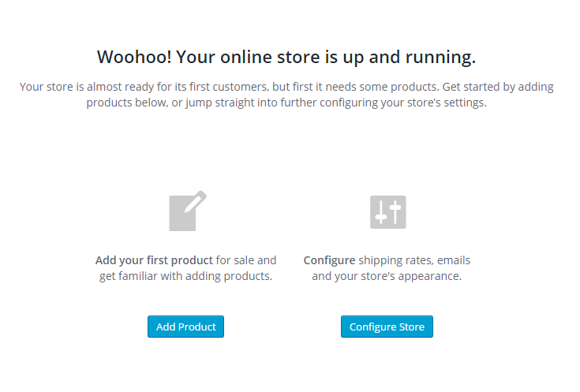Screen dimensions: 580x392
Task: Open store settings via Configure Store button
Action: coord(387,327)
